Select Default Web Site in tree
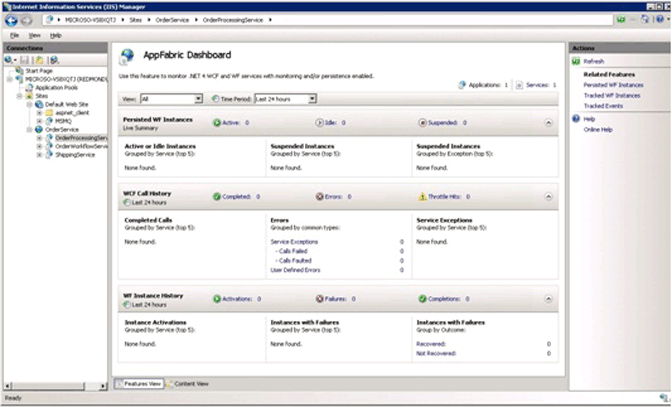672x407 pixels. [x=66, y=104]
